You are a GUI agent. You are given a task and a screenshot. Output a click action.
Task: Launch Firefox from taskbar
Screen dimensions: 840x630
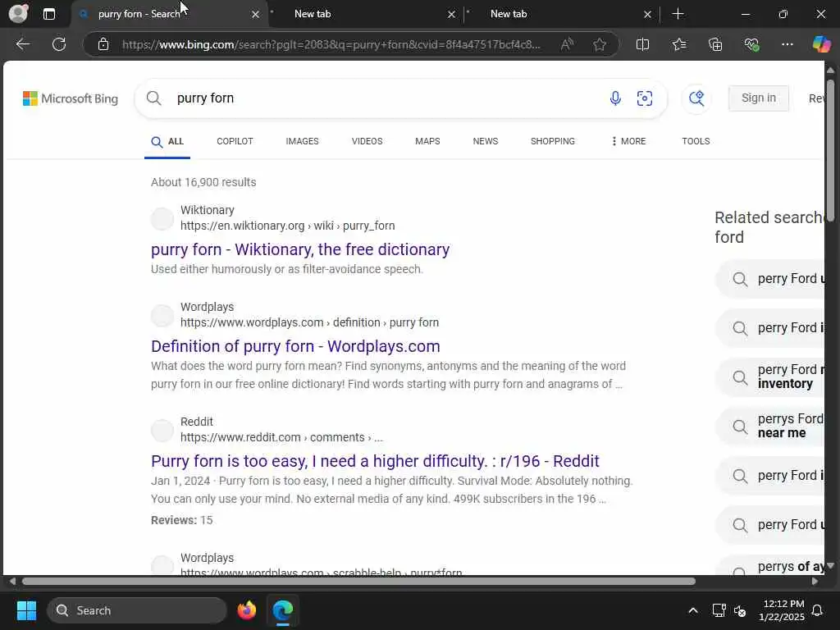click(246, 610)
